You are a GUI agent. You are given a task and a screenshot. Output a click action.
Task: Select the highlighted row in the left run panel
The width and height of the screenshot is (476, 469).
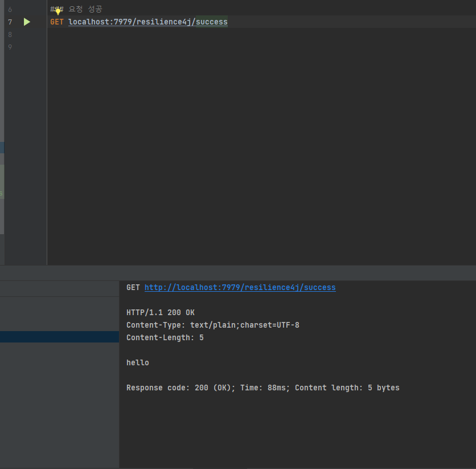click(59, 337)
